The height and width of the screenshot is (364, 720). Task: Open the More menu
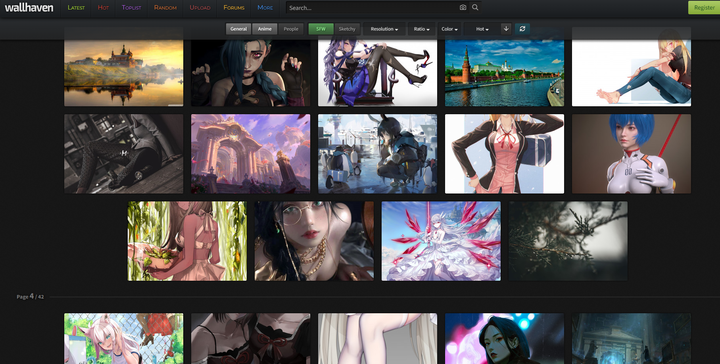[x=265, y=8]
